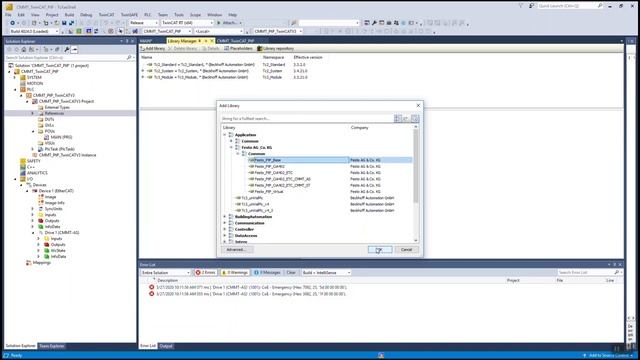Click the Placeholders toolbar button

pyautogui.click(x=238, y=49)
